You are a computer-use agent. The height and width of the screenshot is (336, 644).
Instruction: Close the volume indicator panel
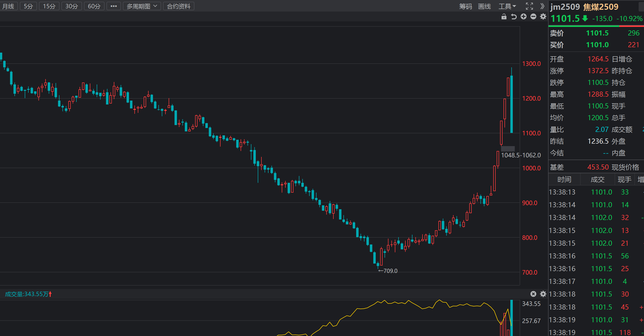pyautogui.click(x=533, y=294)
